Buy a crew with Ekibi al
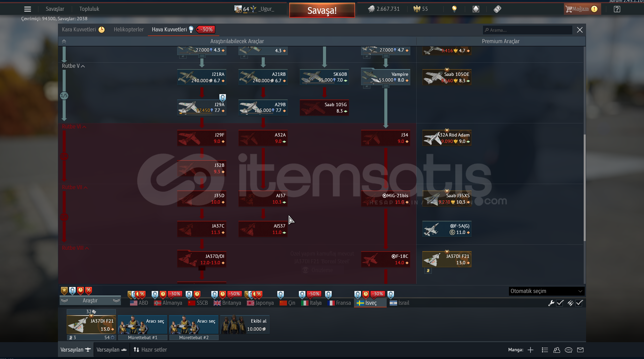The image size is (644, 359). pos(245,325)
